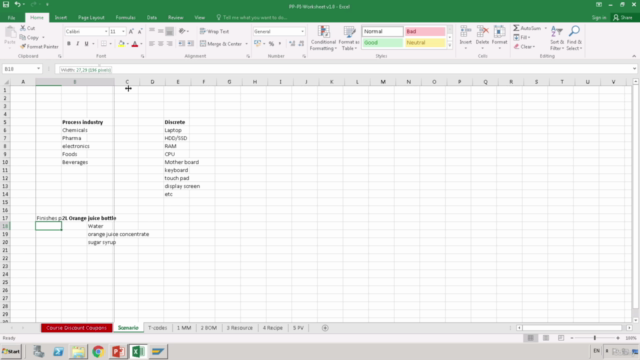
Task: Open Chrome from the taskbar
Action: coord(98,351)
